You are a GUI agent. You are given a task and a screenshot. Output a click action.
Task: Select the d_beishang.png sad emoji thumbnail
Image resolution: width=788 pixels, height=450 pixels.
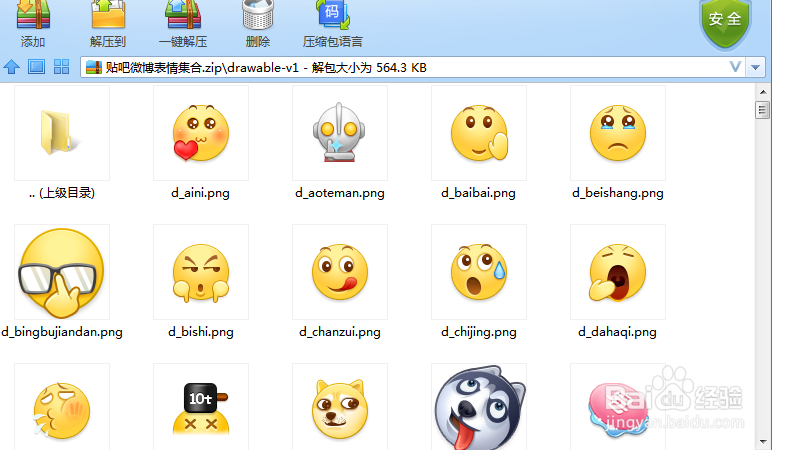[x=618, y=133]
